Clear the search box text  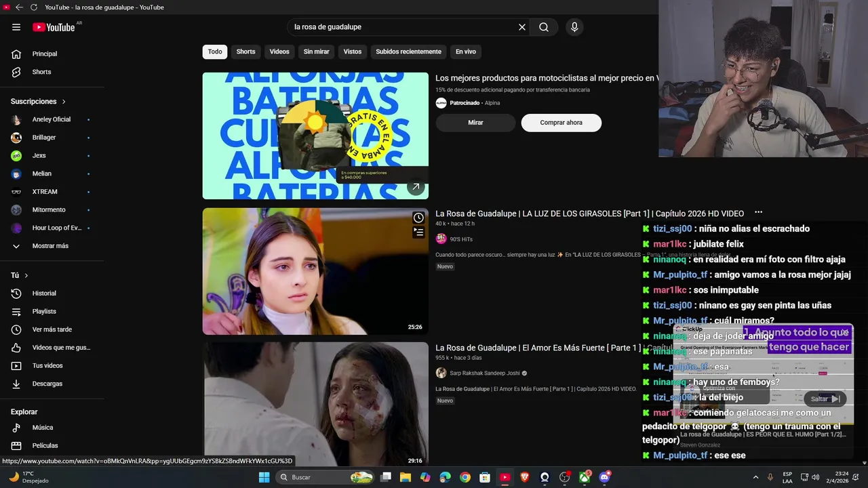point(522,27)
